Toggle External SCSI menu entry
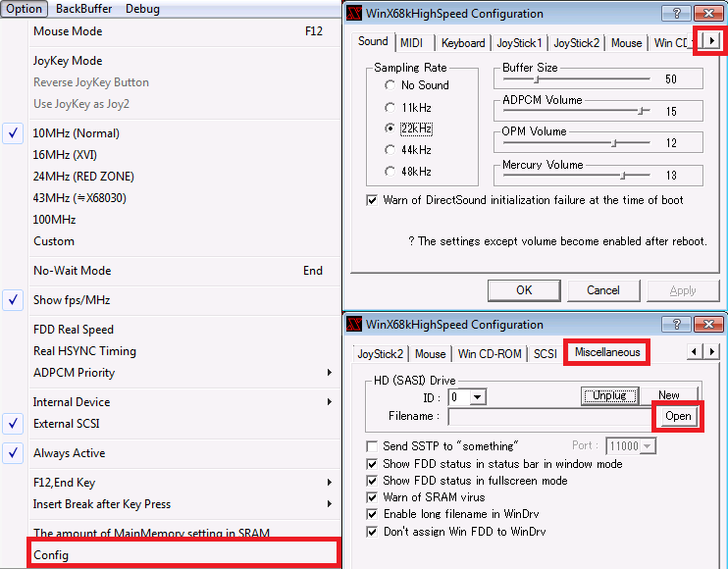This screenshot has width=728, height=569. 183,424
